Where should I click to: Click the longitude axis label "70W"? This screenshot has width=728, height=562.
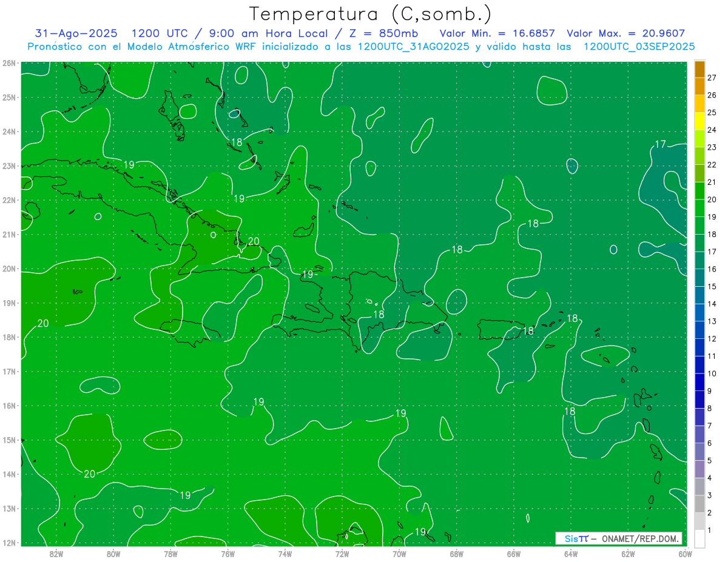399,553
